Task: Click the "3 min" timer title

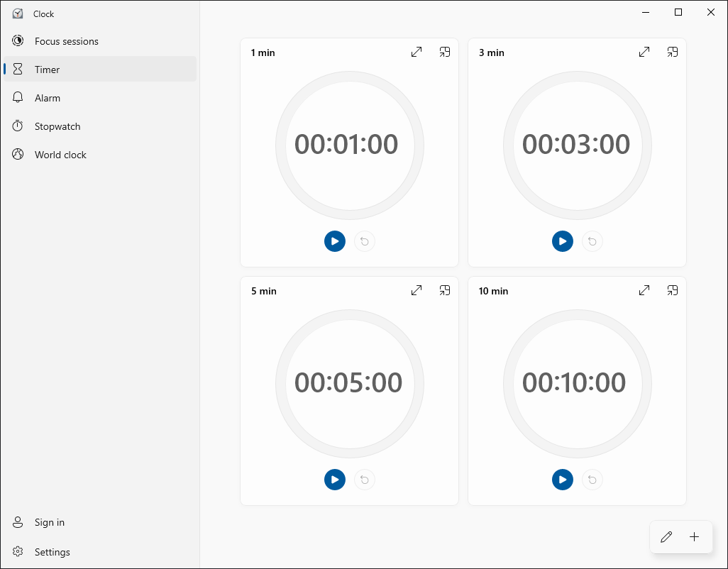Action: [x=492, y=53]
